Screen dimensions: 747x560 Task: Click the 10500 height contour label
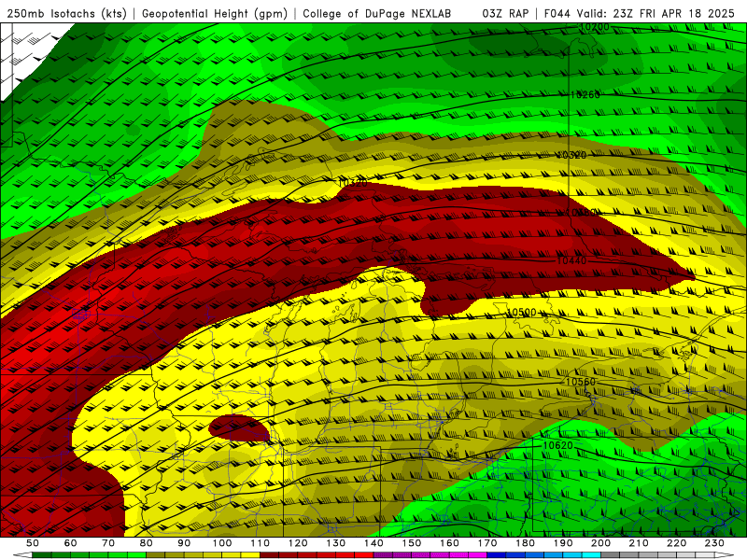click(x=521, y=313)
